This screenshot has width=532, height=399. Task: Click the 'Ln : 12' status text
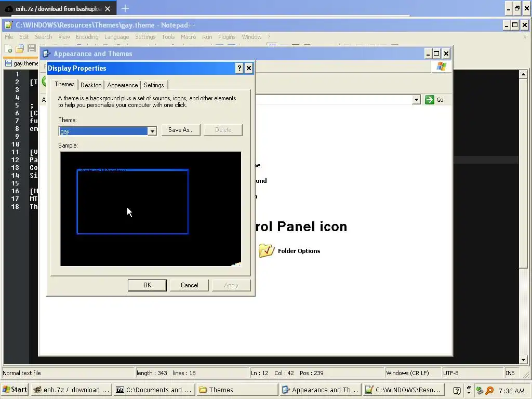[x=260, y=373]
